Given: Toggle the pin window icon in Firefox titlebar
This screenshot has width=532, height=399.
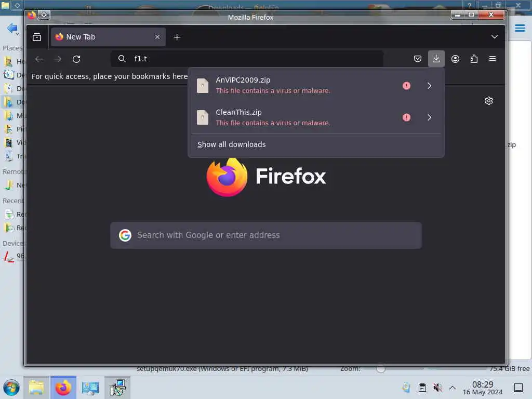Looking at the screenshot, I should (44, 15).
